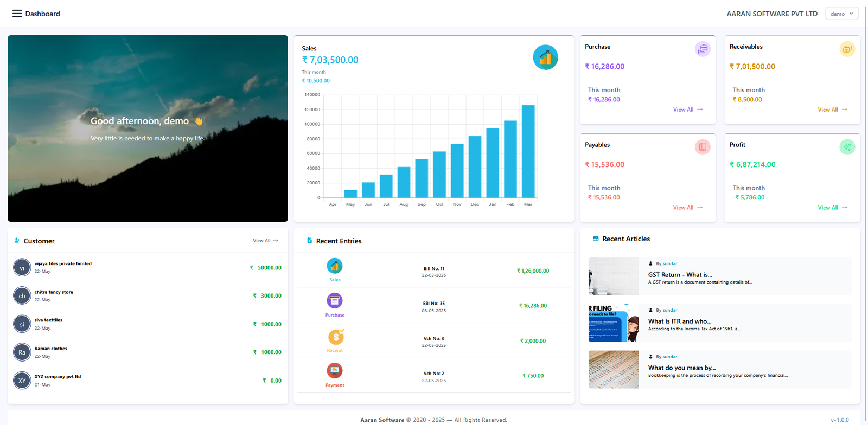Open the hamburger menu beside Dashboard

coord(17,14)
